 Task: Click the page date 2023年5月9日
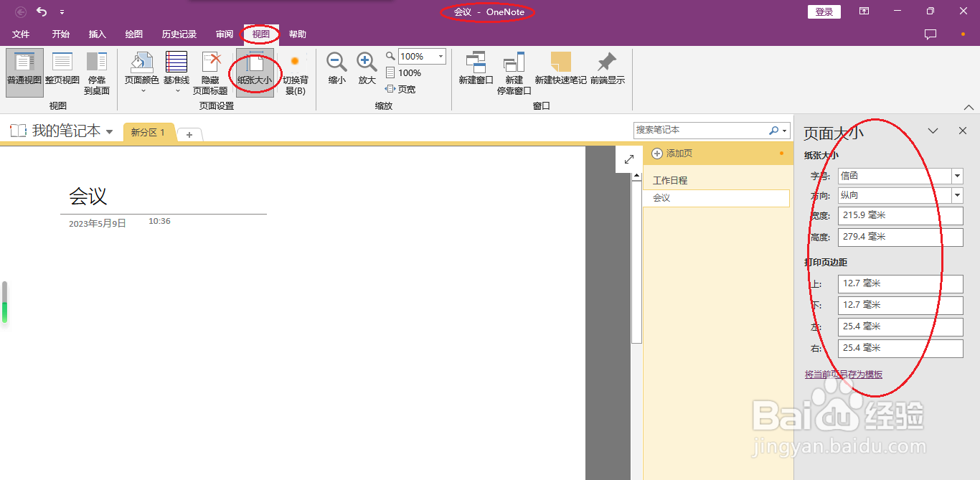click(x=98, y=224)
